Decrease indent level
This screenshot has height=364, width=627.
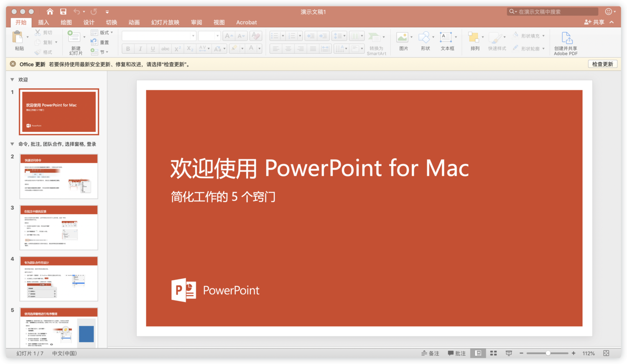311,36
